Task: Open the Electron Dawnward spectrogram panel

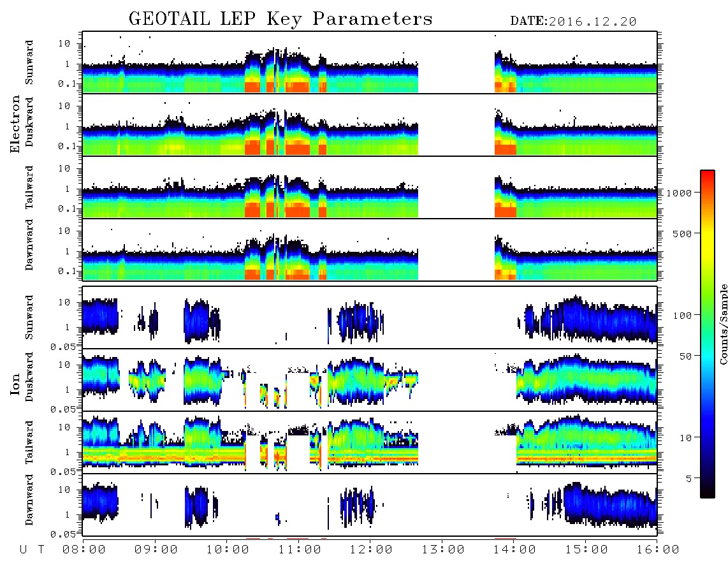Action: tap(370, 249)
